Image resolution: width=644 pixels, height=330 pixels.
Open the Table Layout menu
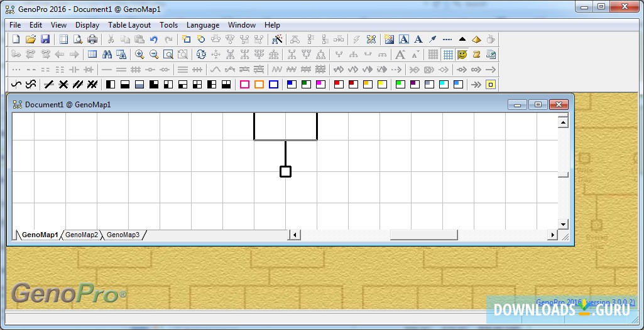[129, 25]
